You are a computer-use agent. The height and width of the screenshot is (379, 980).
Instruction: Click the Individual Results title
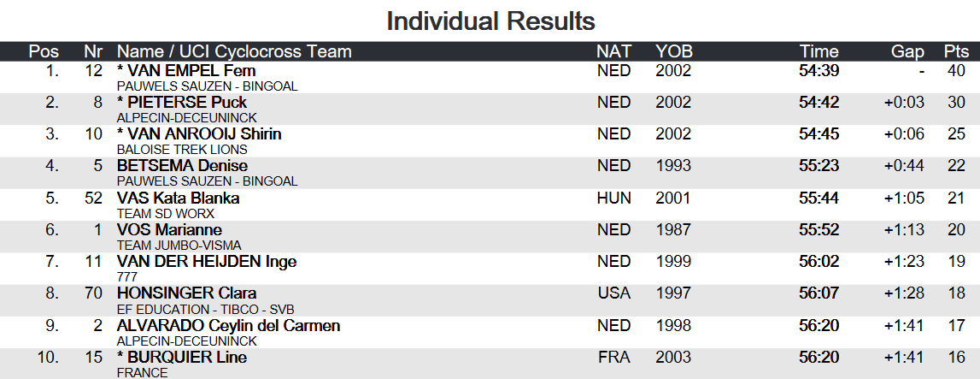click(x=490, y=21)
